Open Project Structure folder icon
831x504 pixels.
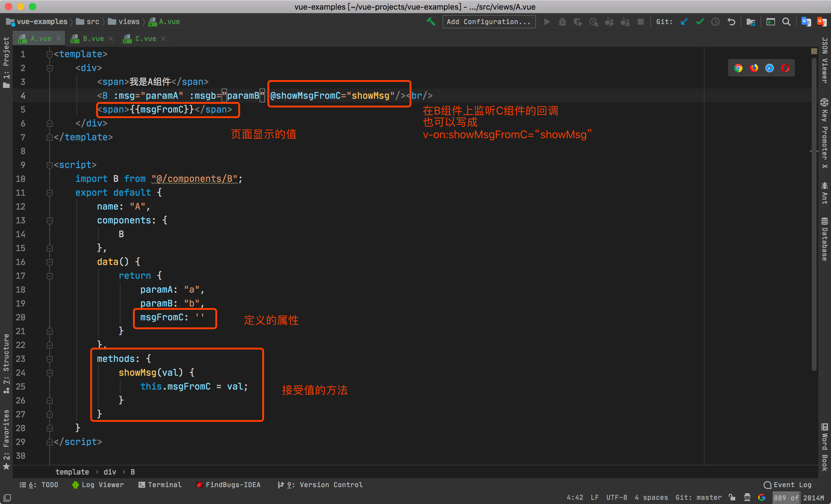click(751, 22)
